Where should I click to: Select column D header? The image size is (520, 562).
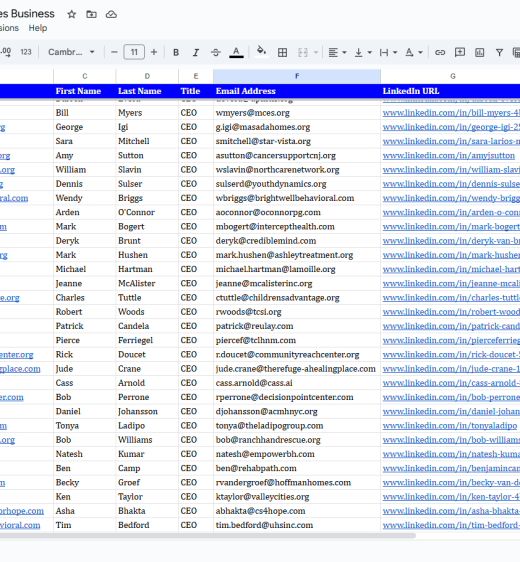point(147,76)
